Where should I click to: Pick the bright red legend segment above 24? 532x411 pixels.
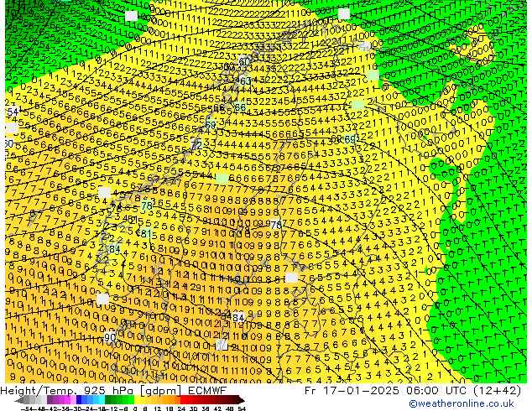[x=183, y=399]
